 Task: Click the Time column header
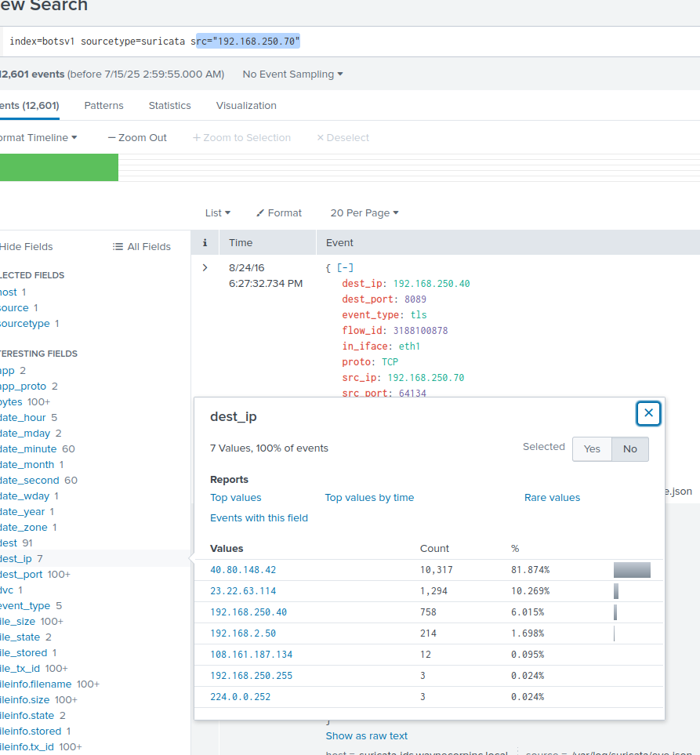click(x=241, y=243)
